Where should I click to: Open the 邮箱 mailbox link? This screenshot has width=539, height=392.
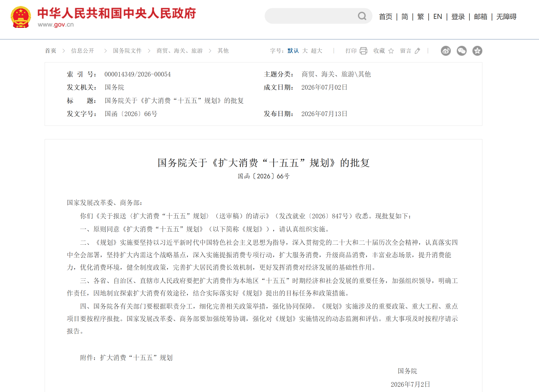(480, 17)
